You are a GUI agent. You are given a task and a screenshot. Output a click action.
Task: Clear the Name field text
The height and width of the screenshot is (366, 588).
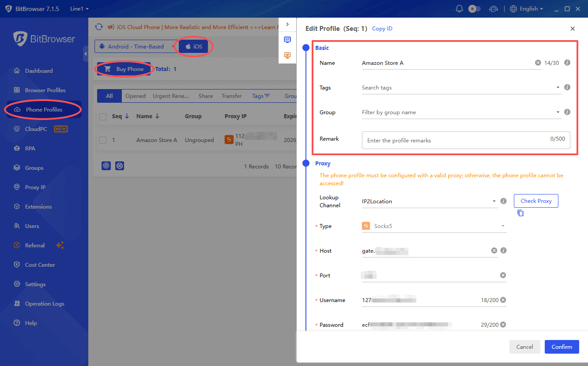click(x=538, y=63)
